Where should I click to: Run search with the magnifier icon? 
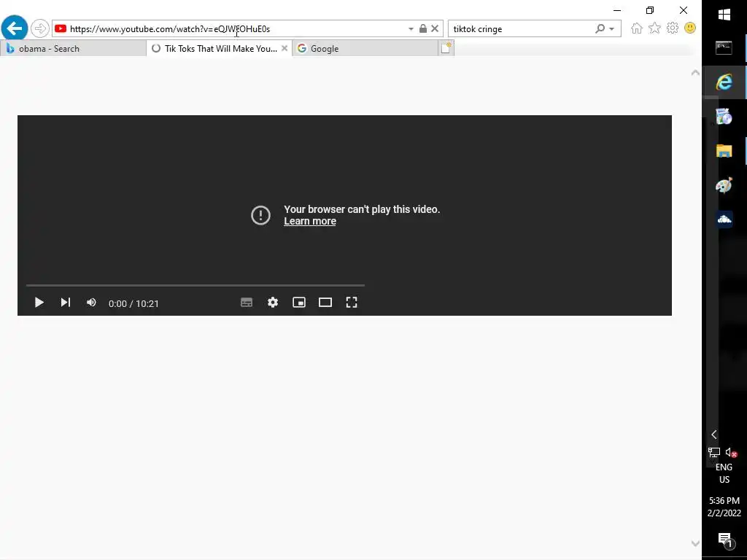[x=600, y=28]
